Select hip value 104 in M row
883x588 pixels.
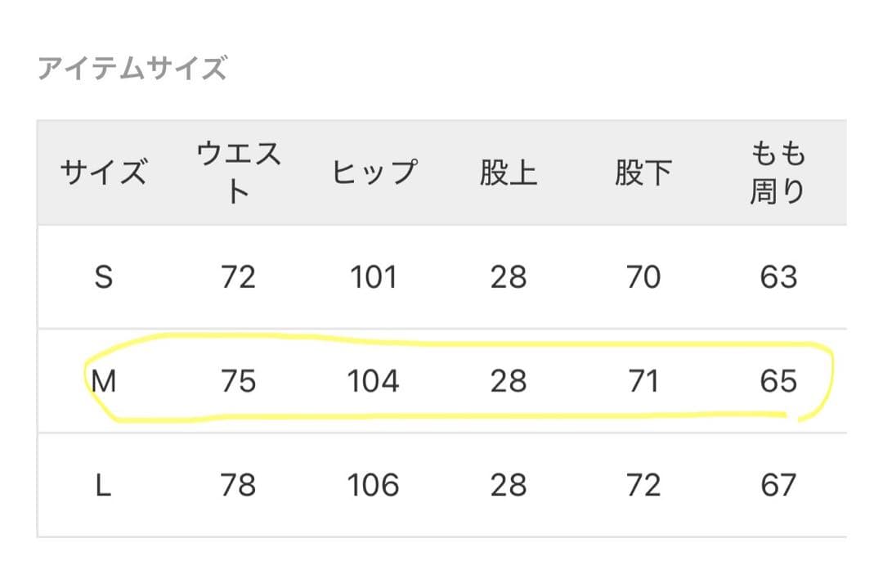click(374, 381)
